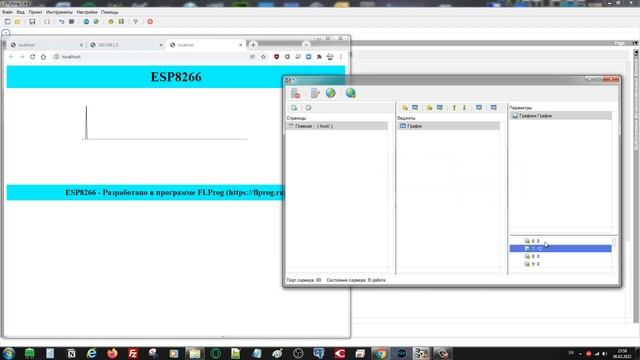Click the add page icon above Страницы
Viewport: 640px width, 360px height.
pos(294,108)
